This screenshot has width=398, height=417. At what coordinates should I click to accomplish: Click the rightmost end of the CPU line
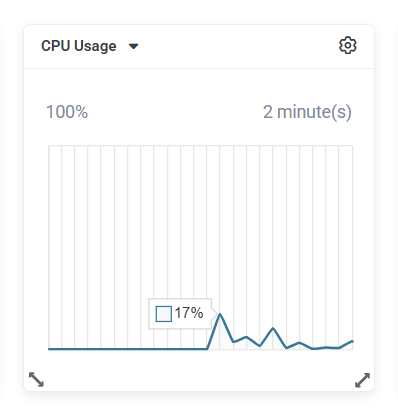[x=352, y=341]
